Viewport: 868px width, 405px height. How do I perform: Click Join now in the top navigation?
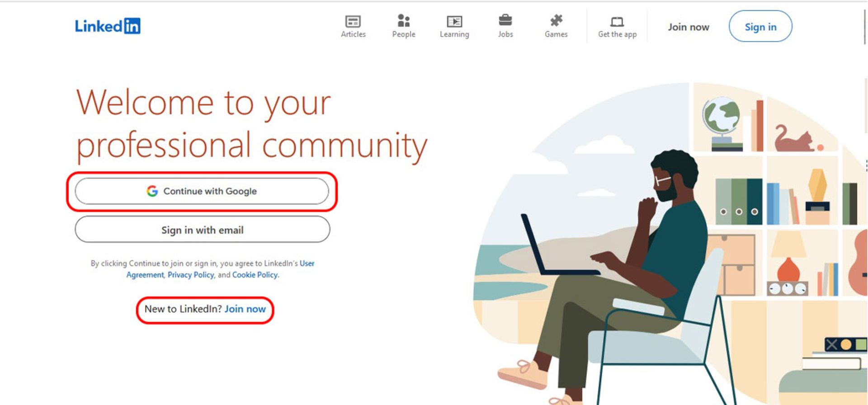[689, 27]
